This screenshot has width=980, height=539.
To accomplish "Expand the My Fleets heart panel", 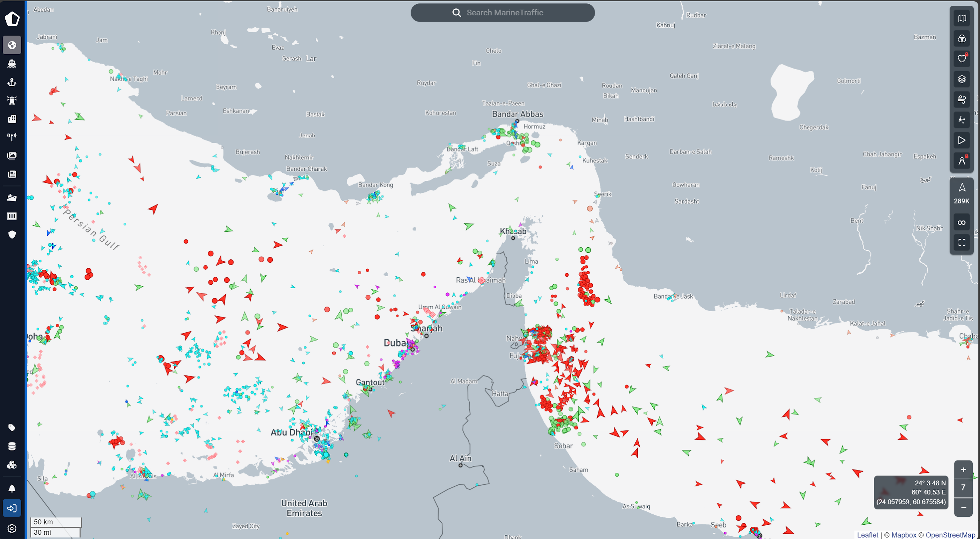I will pos(962,59).
